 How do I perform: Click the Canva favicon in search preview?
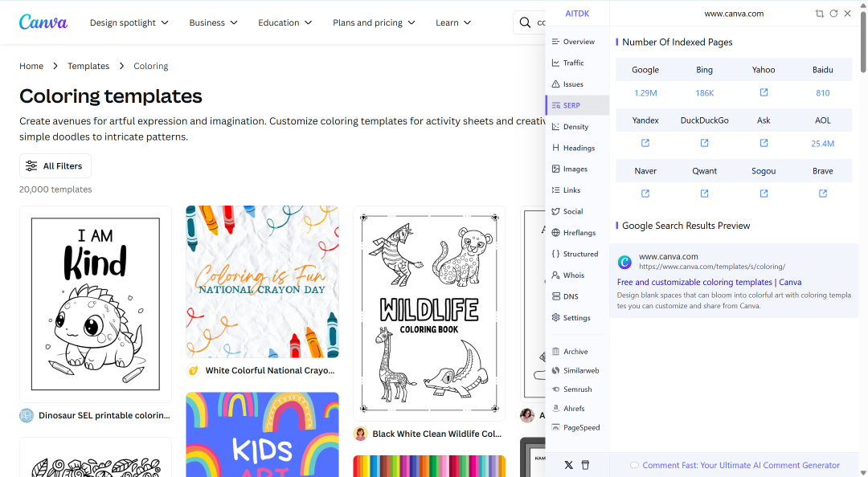(624, 262)
